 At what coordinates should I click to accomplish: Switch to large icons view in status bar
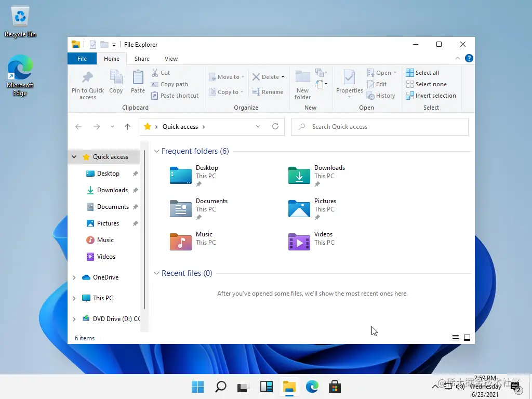(x=467, y=338)
